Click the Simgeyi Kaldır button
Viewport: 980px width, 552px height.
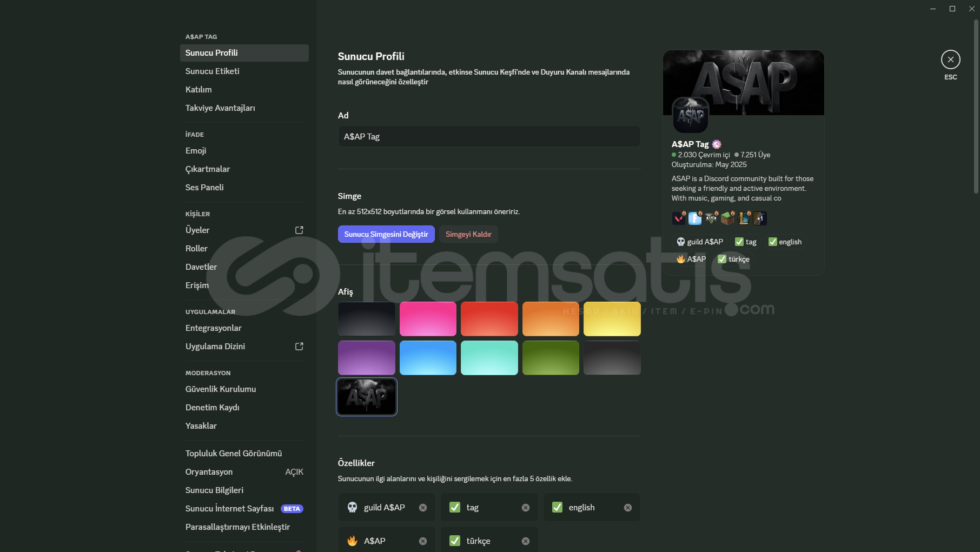point(468,234)
